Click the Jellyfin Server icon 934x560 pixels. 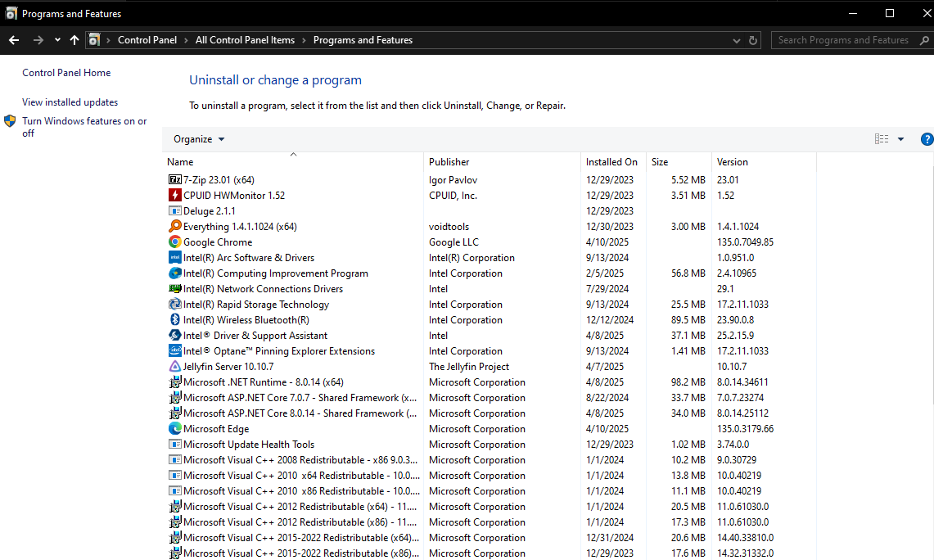point(174,367)
